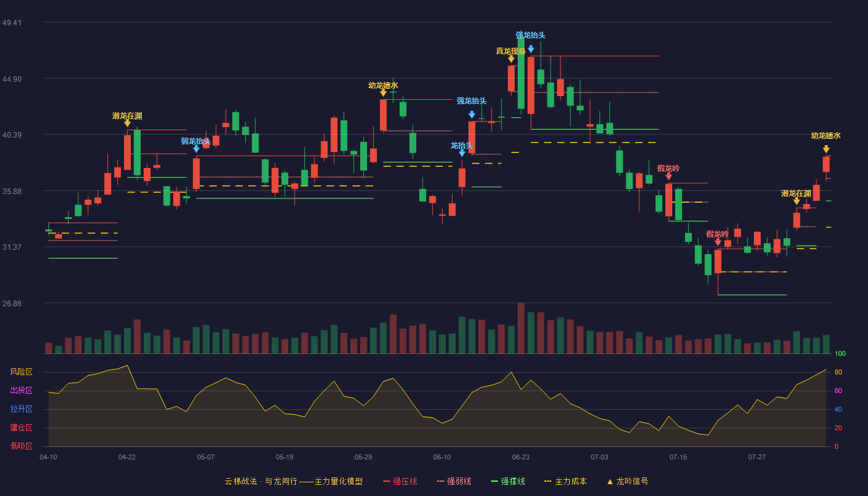868x496 pixels.
Task: Select the 06-23 date label
Action: tap(521, 457)
